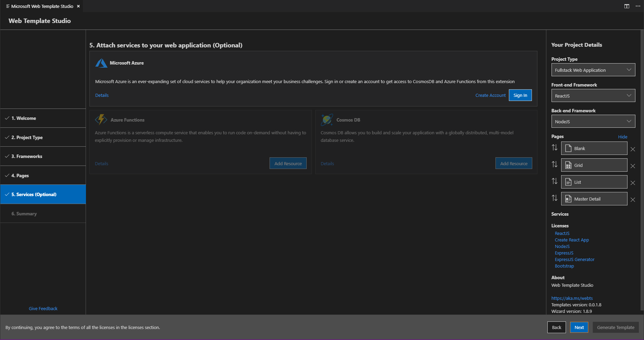Click the Cosmos DB planet icon
The image size is (644, 340).
[327, 120]
